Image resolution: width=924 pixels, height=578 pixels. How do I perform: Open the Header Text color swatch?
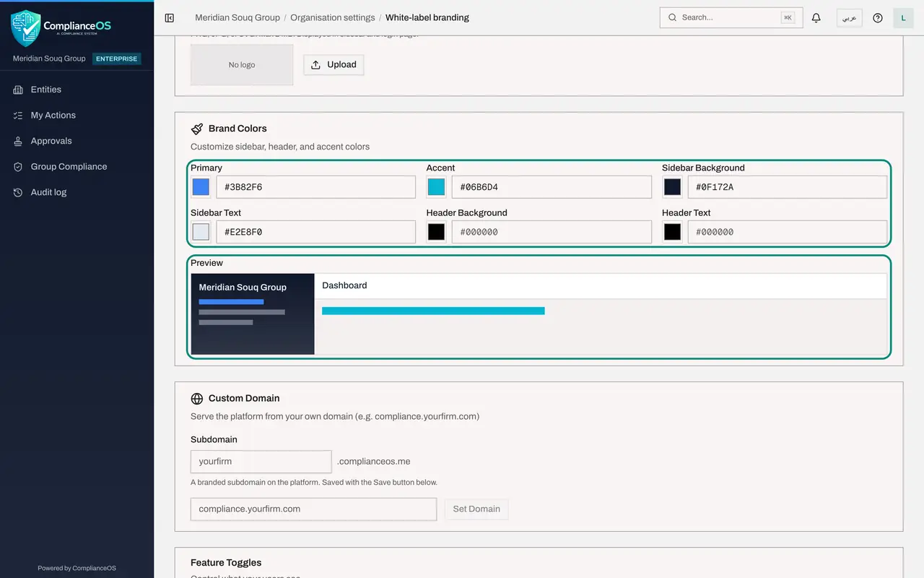[672, 232]
